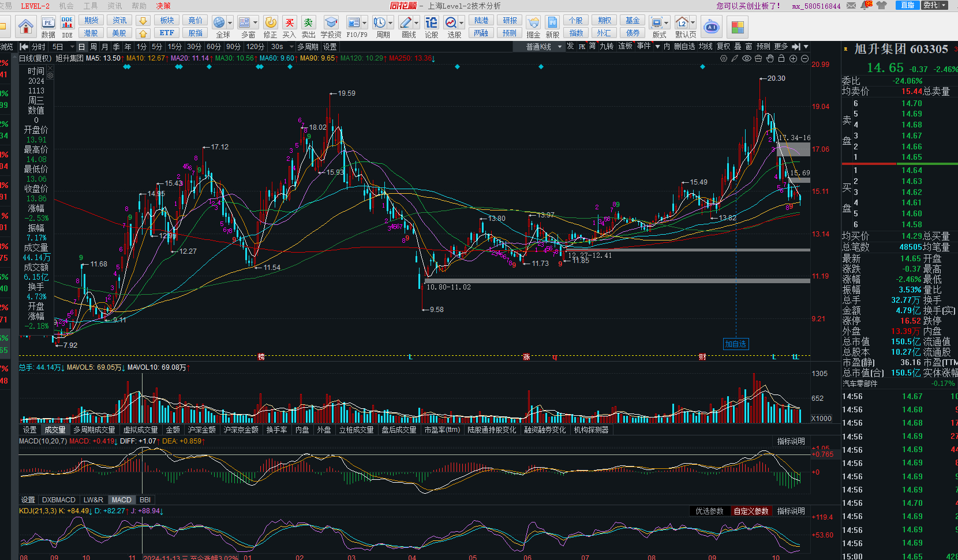The image size is (958, 560).
Task: Select the chart feather pen tool
Action: [735, 58]
